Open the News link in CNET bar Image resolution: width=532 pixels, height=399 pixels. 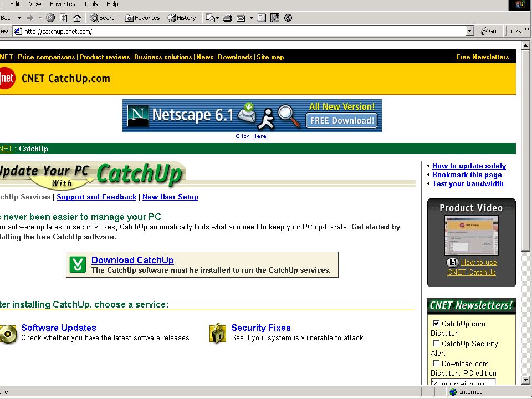(205, 57)
